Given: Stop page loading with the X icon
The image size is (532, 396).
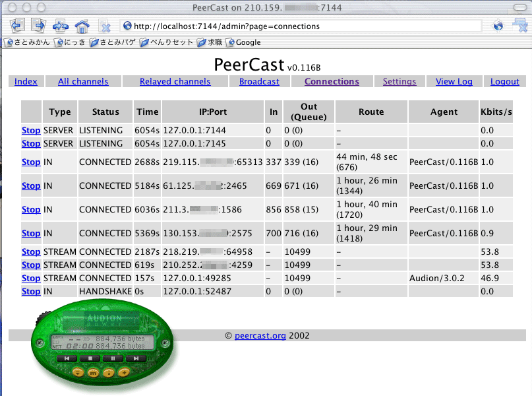Looking at the screenshot, I should point(105,26).
